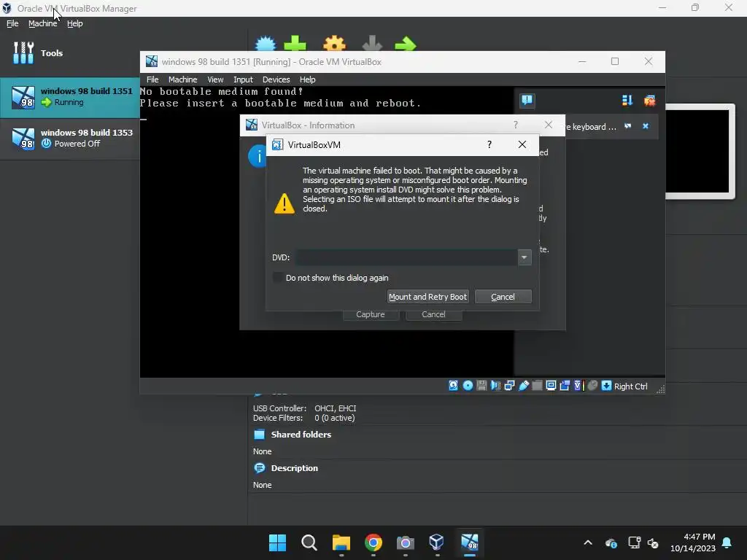Click help question mark in VirtualBoxVM dialog
747x560 pixels.
[x=489, y=144]
